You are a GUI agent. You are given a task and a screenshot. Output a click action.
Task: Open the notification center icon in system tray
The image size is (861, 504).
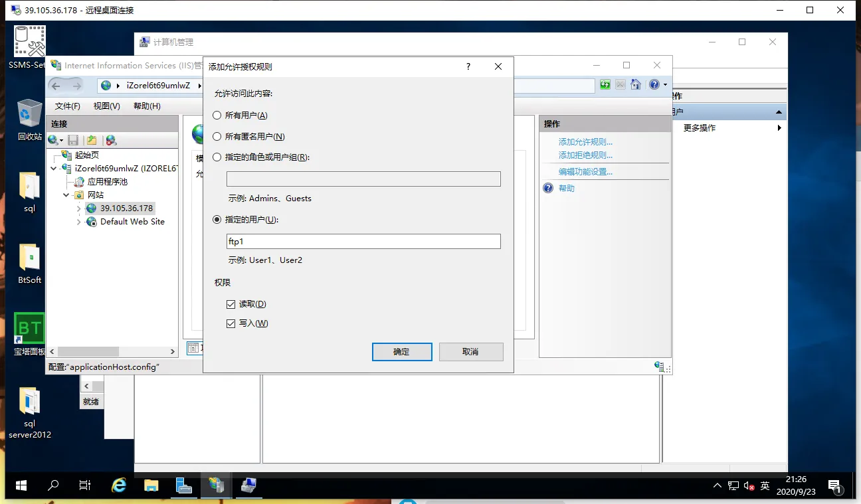835,486
